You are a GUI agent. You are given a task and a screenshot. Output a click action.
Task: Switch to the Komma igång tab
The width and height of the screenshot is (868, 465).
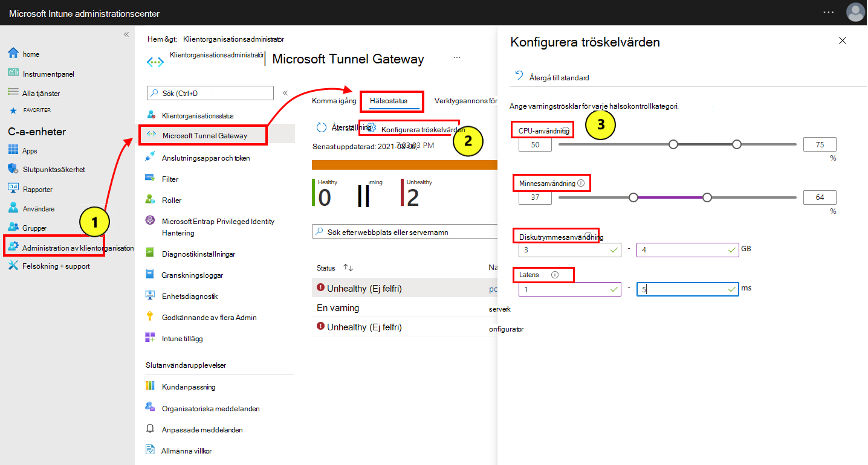(x=334, y=100)
